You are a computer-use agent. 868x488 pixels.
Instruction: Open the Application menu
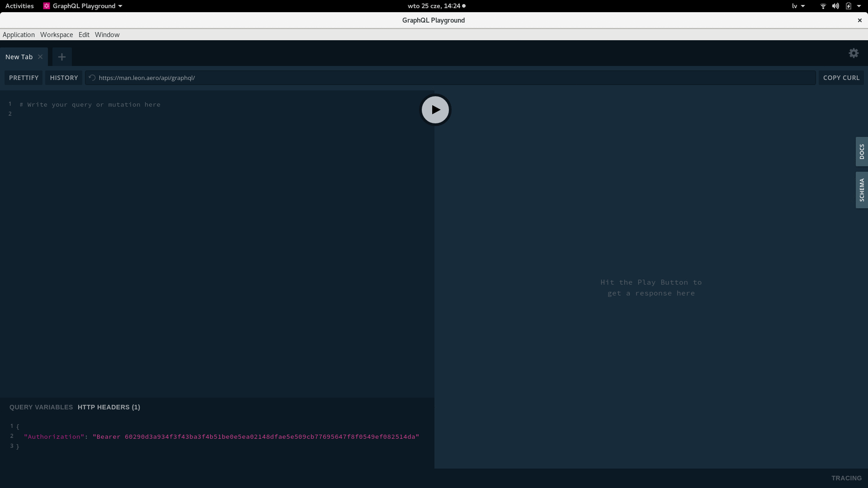pyautogui.click(x=19, y=35)
